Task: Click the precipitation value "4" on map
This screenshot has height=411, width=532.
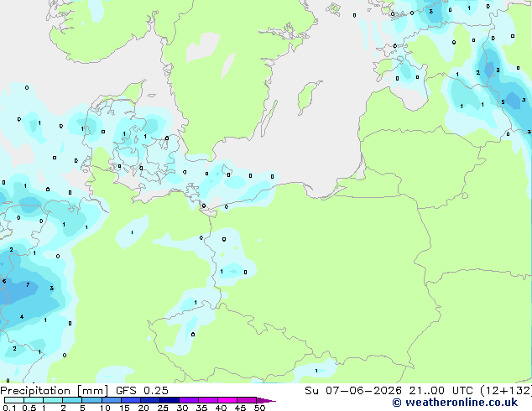Action: click(x=22, y=317)
